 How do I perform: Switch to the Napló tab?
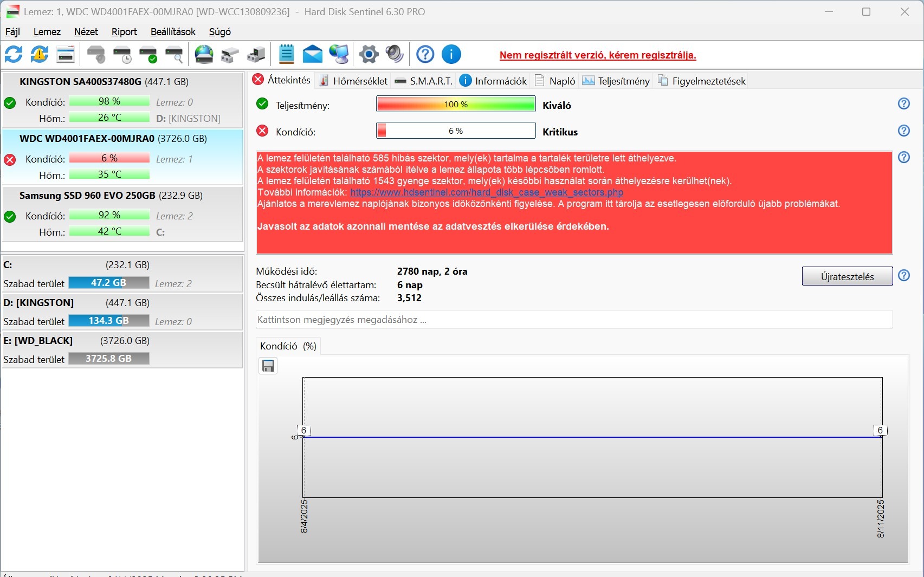pos(555,81)
